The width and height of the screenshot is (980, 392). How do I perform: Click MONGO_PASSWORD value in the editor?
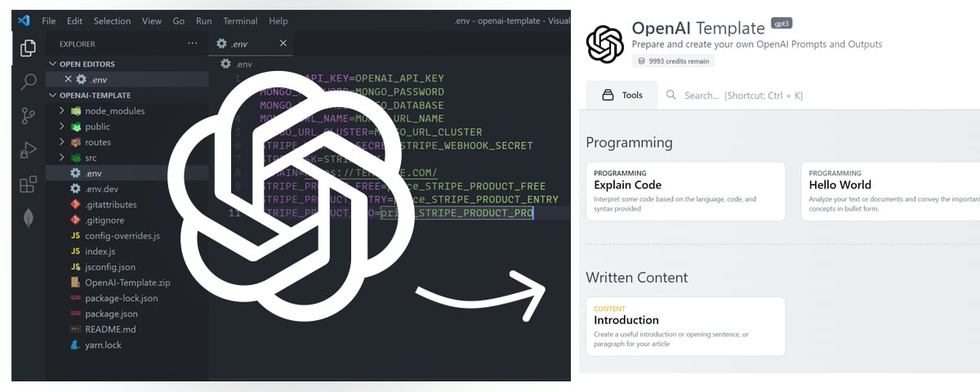coord(399,91)
